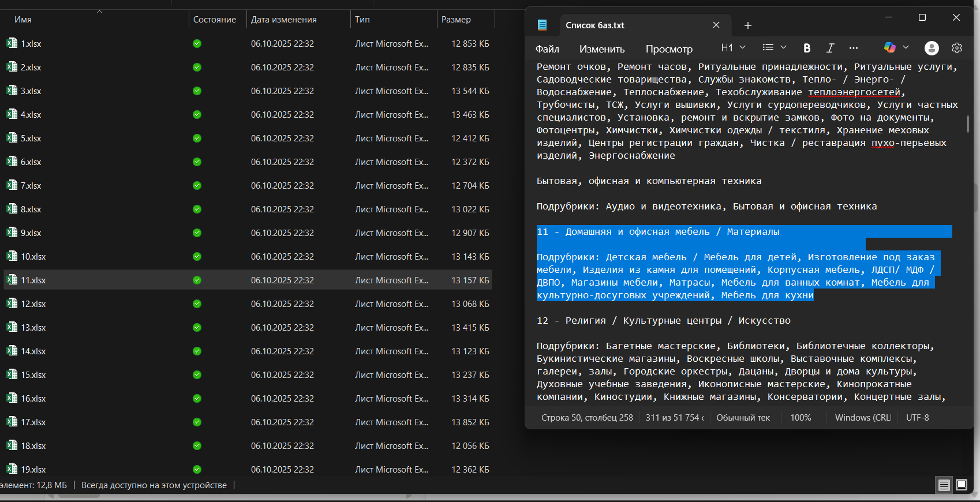Apply italic formatting in Notepad
The width and height of the screenshot is (980, 502).
(x=830, y=48)
